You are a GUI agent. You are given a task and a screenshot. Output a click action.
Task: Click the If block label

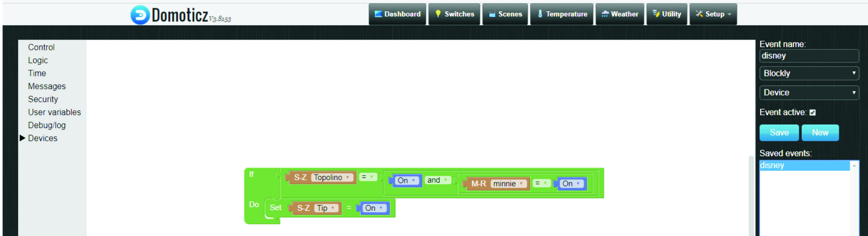point(252,174)
